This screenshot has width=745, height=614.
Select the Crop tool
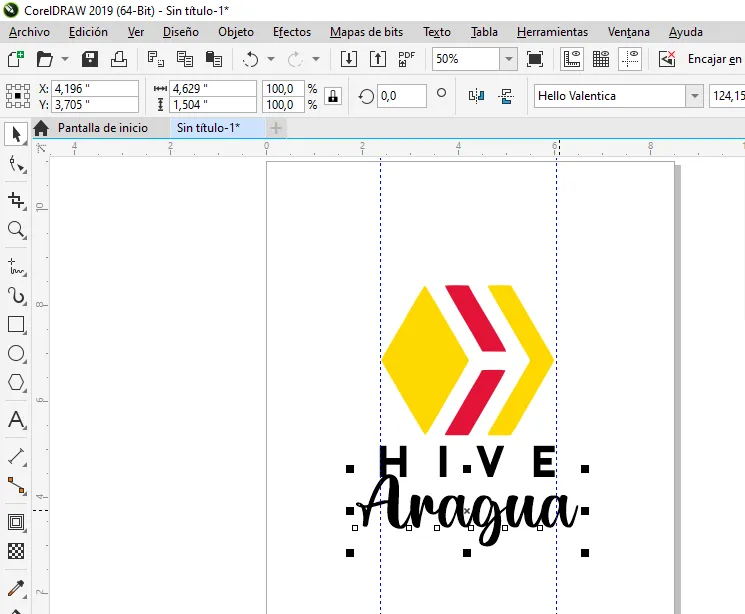17,201
